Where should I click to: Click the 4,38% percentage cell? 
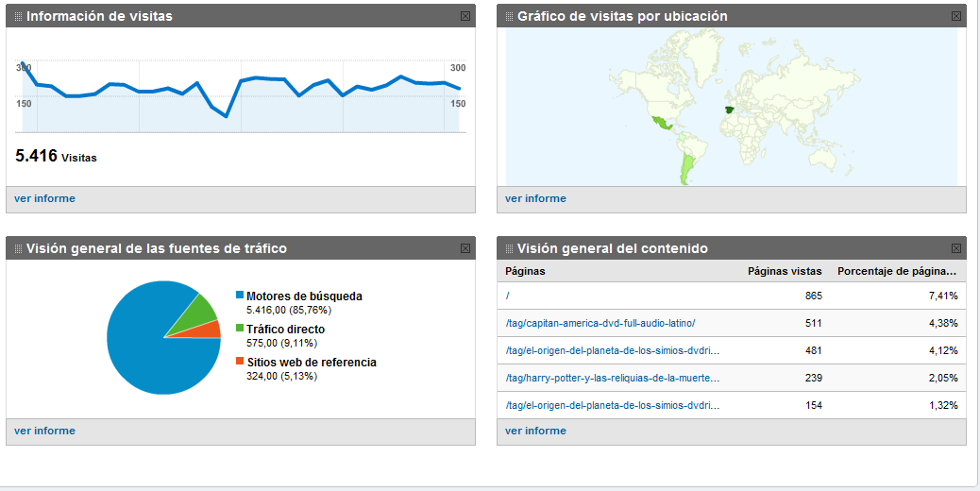point(943,324)
